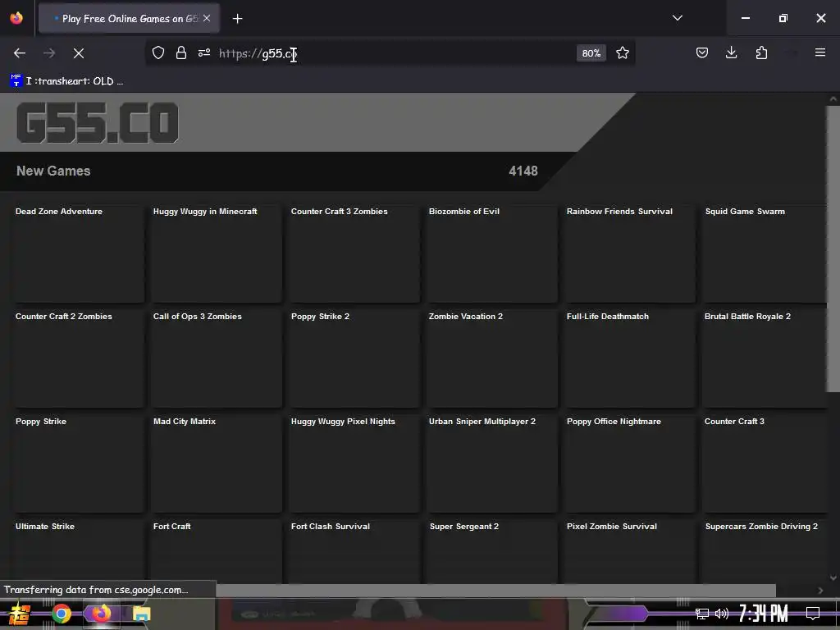
Task: Select the Play Free Online Games tab
Action: (x=129, y=19)
